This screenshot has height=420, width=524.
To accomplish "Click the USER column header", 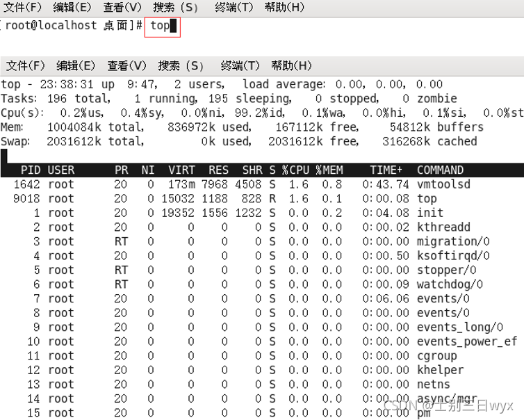I will tap(61, 170).
